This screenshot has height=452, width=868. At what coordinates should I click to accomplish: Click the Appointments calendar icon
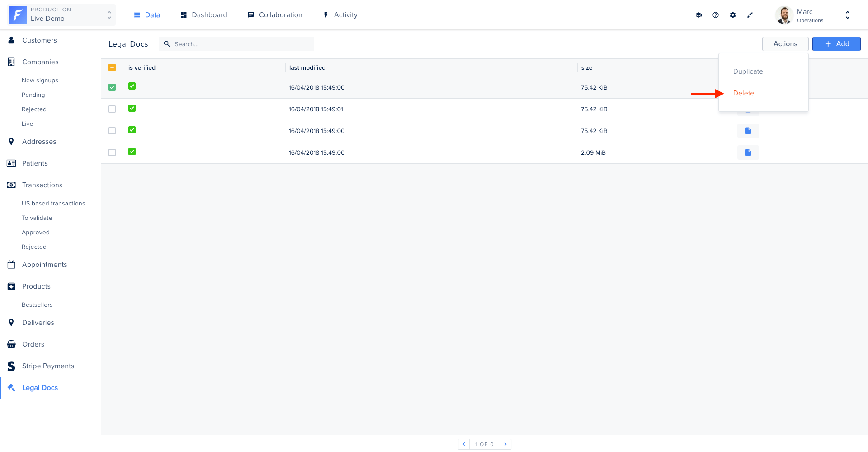click(x=11, y=265)
